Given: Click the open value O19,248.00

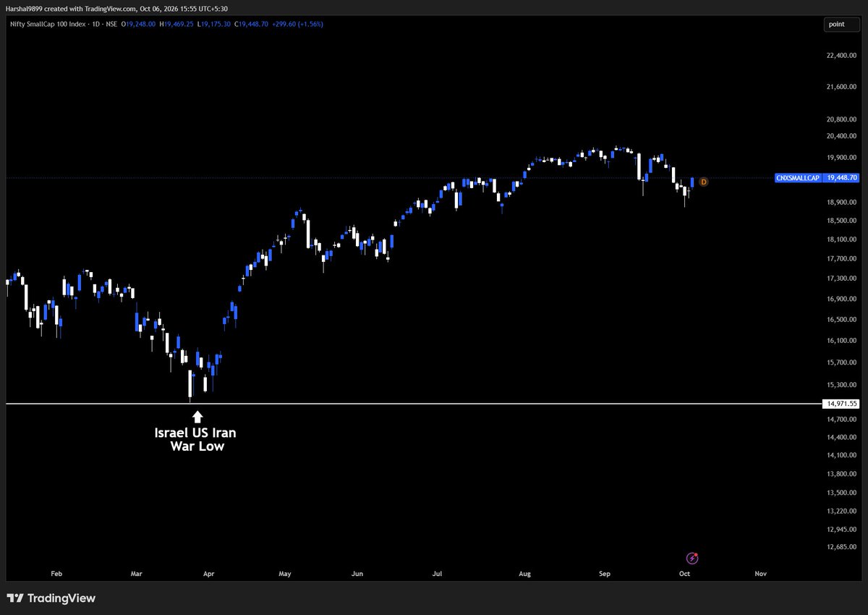Looking at the screenshot, I should (140, 24).
